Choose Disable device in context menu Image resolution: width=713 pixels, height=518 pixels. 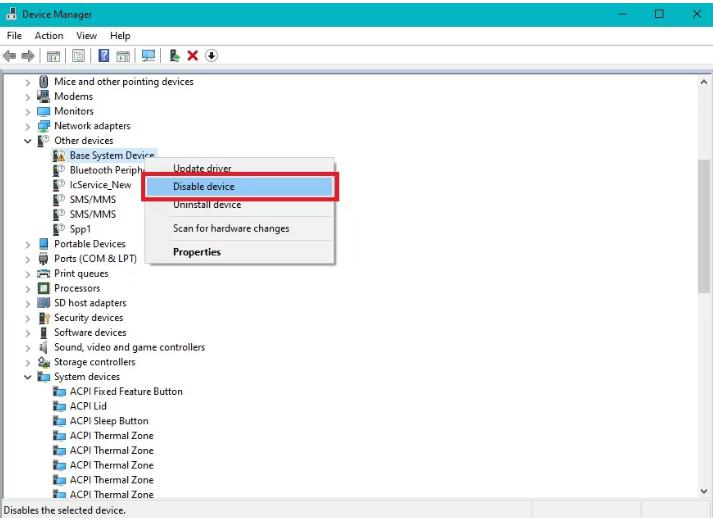[x=239, y=186]
